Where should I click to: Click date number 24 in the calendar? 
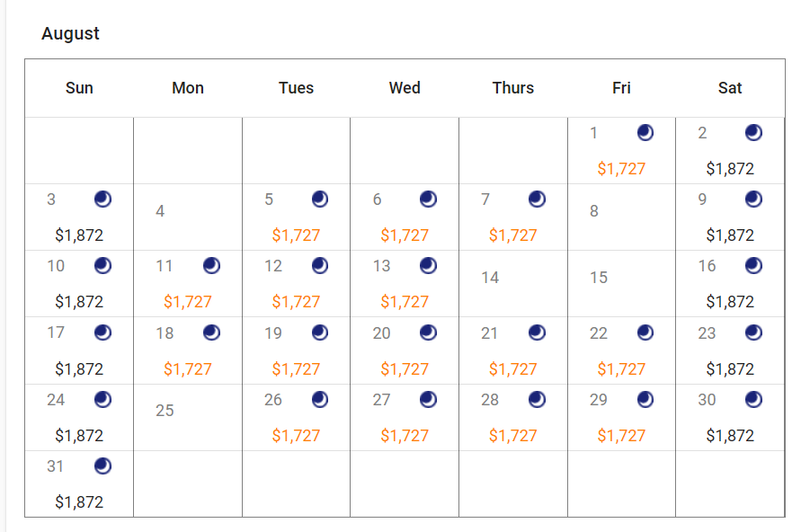pyautogui.click(x=56, y=400)
